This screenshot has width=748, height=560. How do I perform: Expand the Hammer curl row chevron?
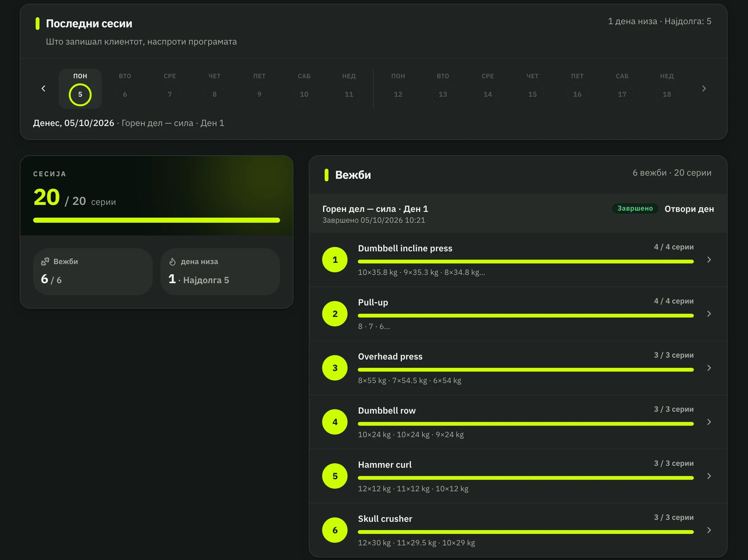click(709, 476)
